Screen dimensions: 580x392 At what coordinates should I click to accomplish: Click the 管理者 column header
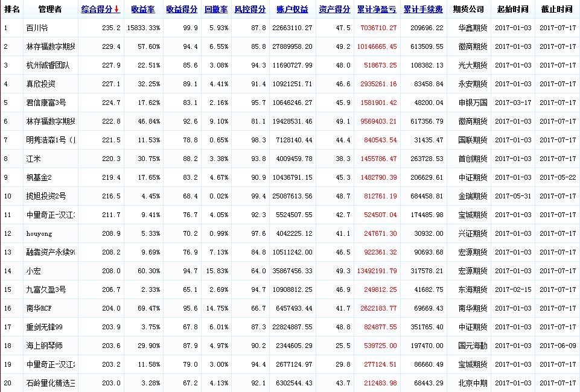(50, 9)
